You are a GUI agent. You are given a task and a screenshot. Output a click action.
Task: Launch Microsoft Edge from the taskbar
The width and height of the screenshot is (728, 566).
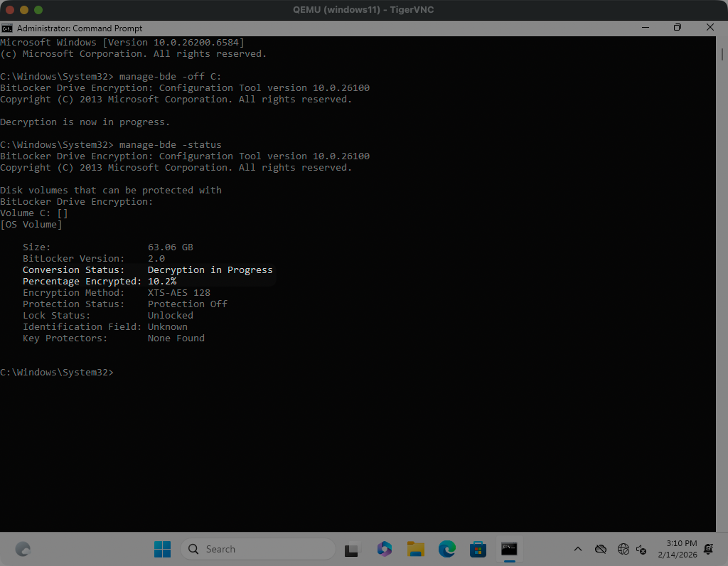coord(446,549)
